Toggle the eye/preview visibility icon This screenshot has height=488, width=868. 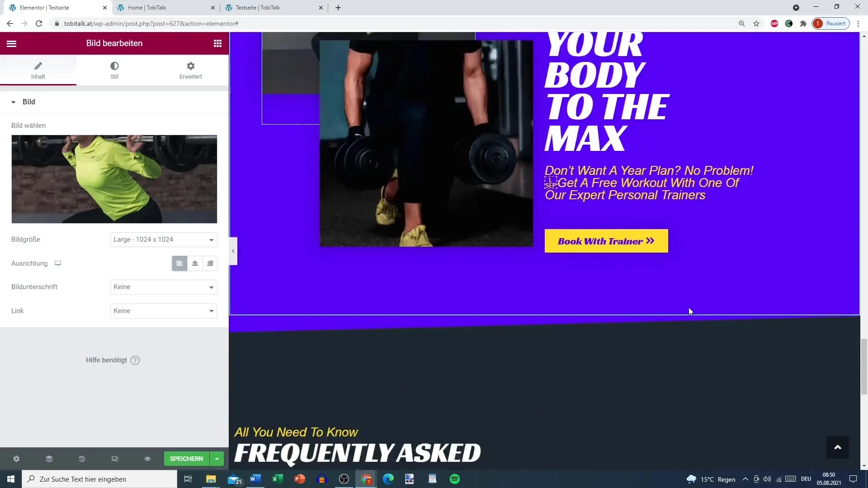[x=147, y=459]
